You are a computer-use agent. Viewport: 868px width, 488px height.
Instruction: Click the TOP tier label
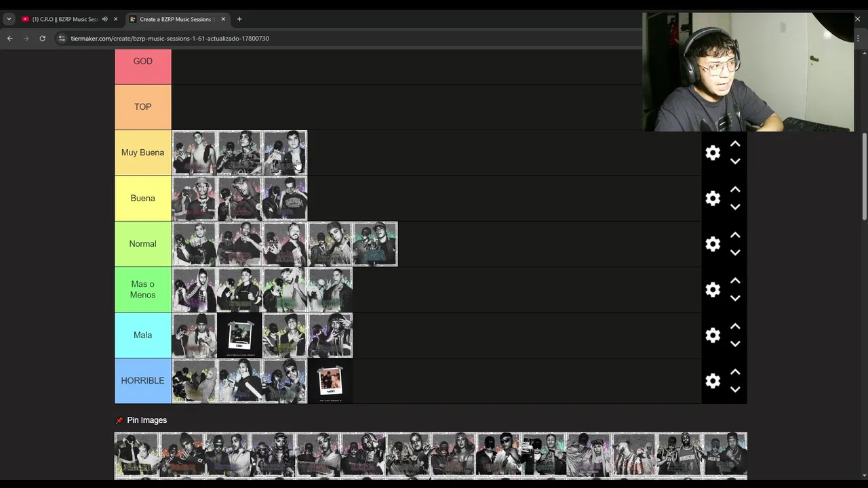pyautogui.click(x=142, y=107)
